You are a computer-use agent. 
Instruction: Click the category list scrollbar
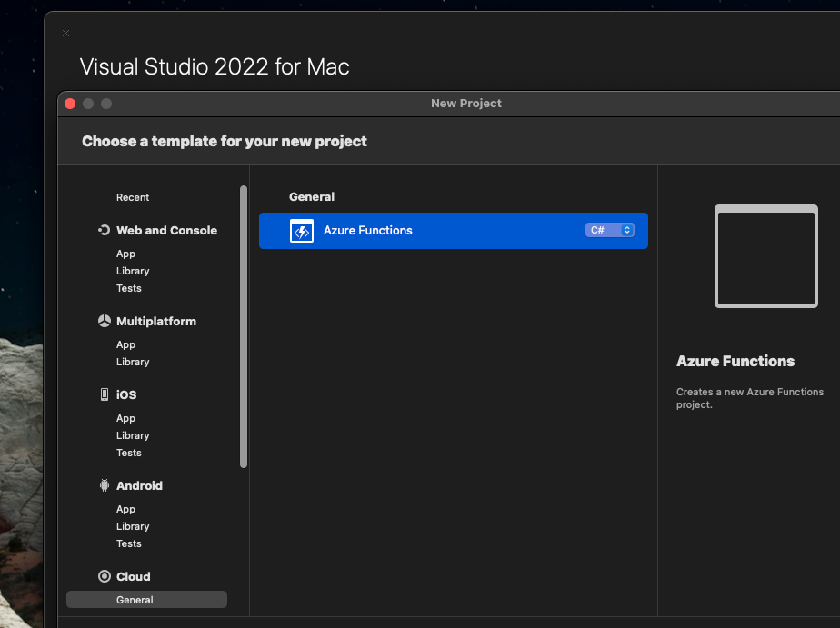[244, 326]
